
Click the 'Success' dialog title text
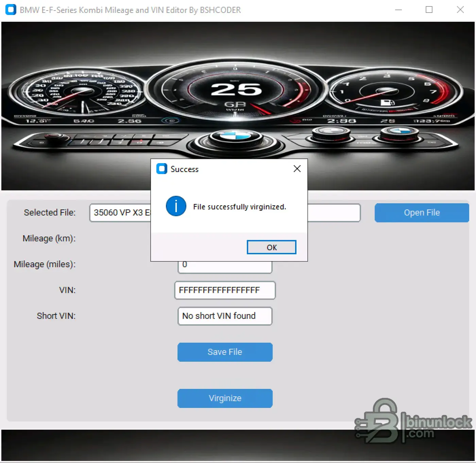click(184, 169)
